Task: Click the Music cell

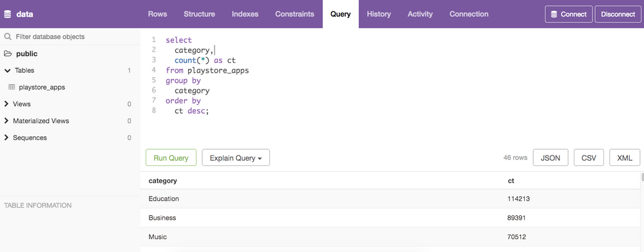Action: [x=158, y=237]
